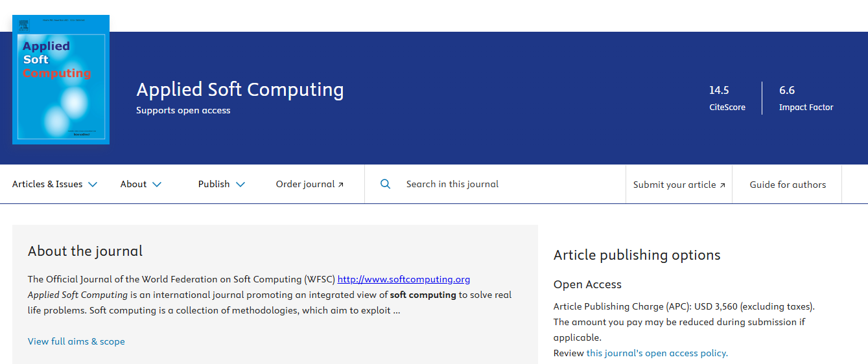Viewport: 868px width, 364px height.
Task: Click the magnifying glass search icon
Action: pyautogui.click(x=385, y=184)
